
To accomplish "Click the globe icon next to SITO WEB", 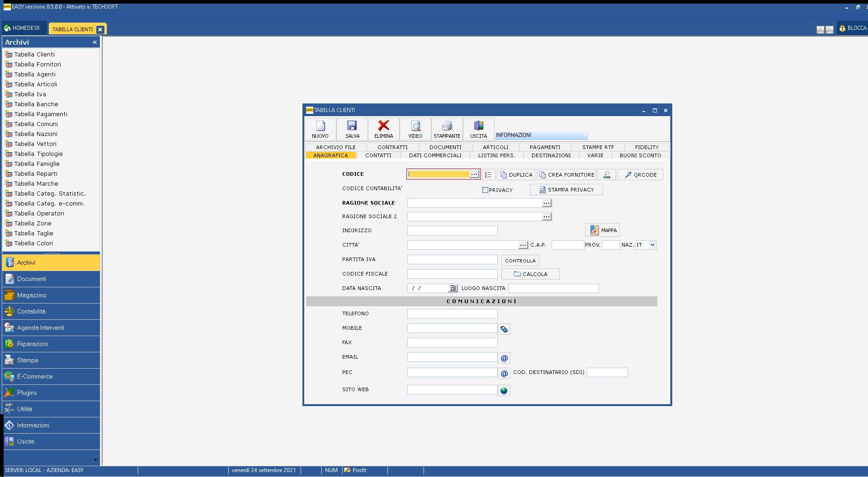I will [504, 391].
